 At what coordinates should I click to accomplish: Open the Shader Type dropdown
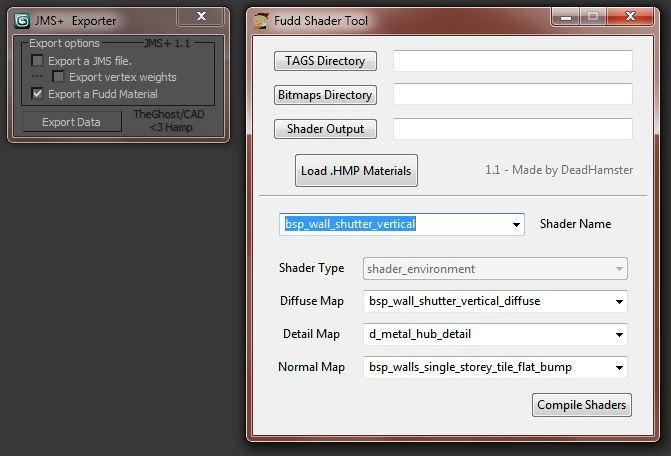click(495, 269)
